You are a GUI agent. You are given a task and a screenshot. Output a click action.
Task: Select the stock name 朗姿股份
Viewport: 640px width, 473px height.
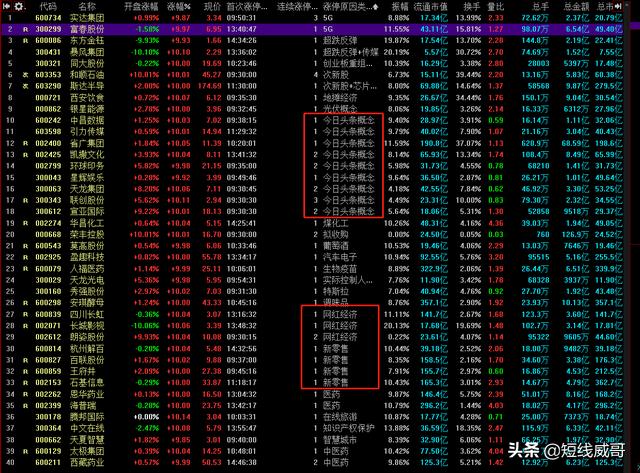(87, 337)
